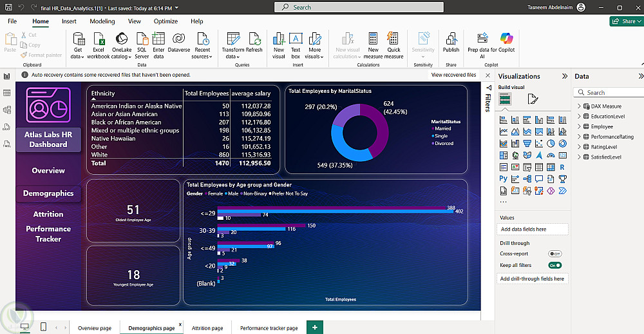Click the Refresh queries icon
This screenshot has width=644, height=334.
tap(254, 39)
